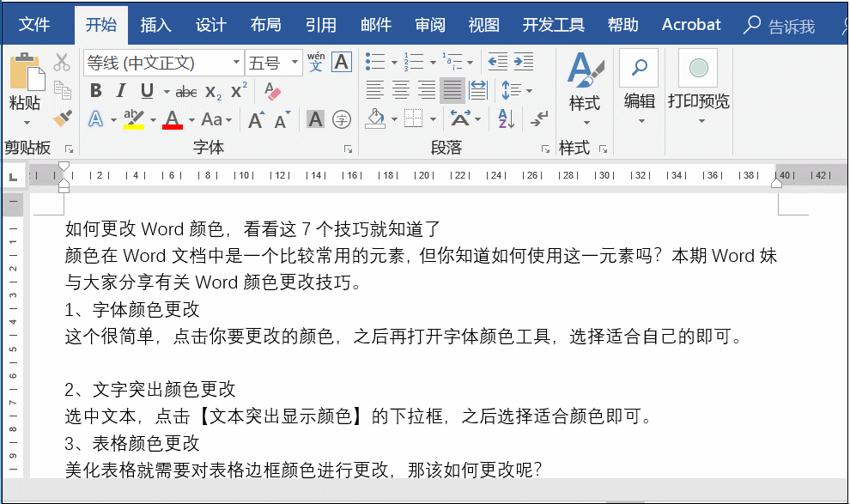The height and width of the screenshot is (504, 850).
Task: Open Clipboard pane launcher
Action: [69, 149]
